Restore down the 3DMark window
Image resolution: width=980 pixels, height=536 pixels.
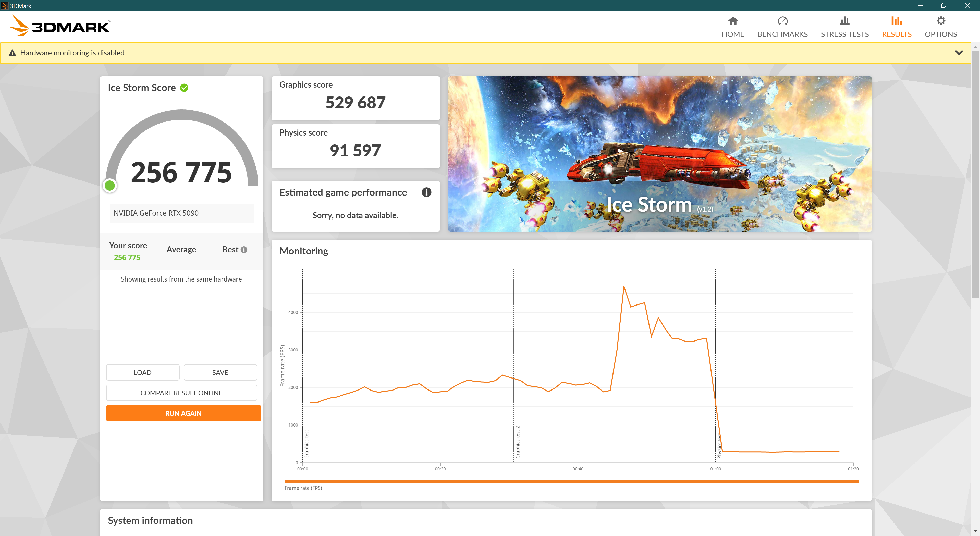[x=944, y=5]
